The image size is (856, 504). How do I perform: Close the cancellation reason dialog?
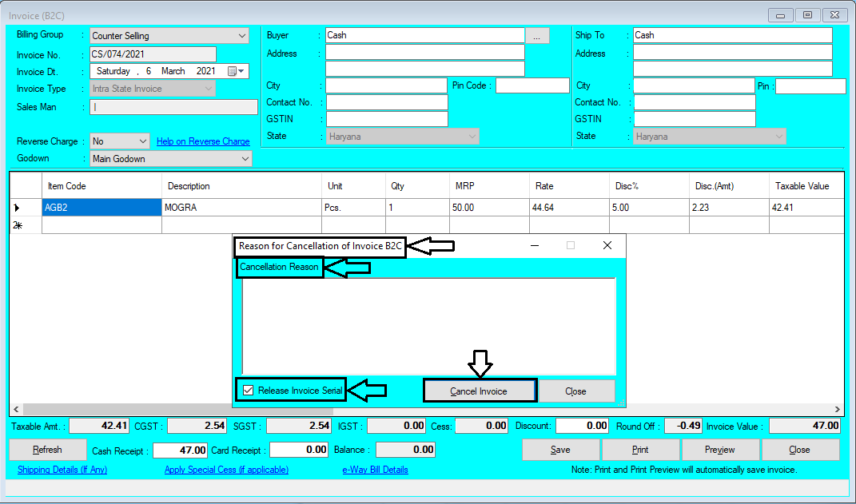(x=575, y=391)
